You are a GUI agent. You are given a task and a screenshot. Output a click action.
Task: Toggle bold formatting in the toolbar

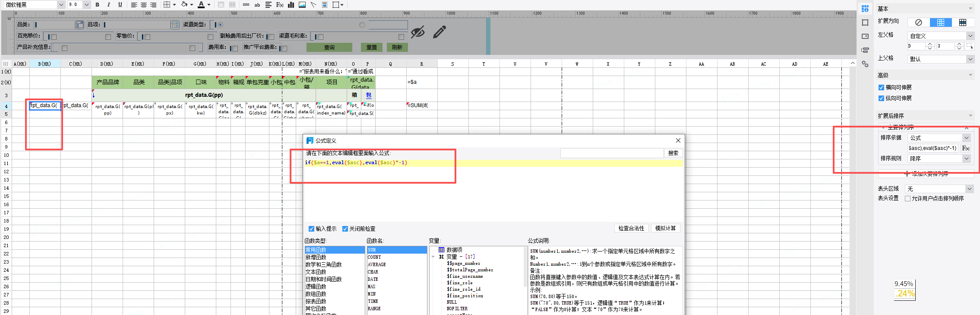coord(98,5)
